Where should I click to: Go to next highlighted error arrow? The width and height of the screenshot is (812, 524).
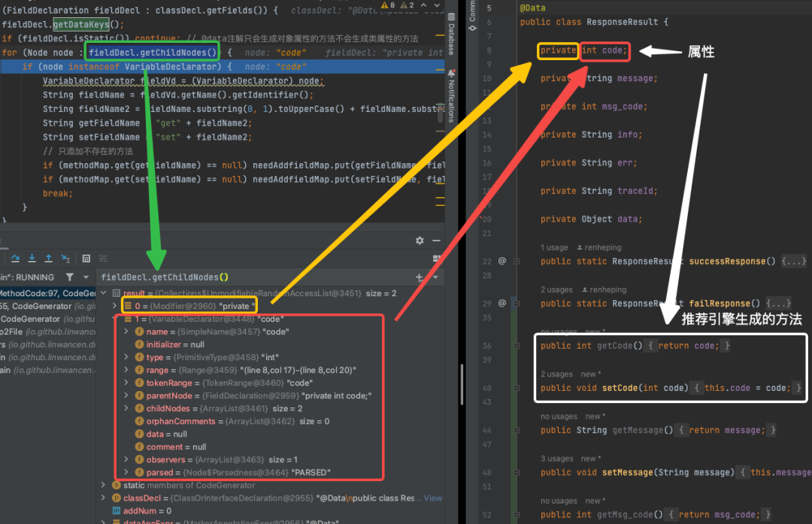pos(437,5)
